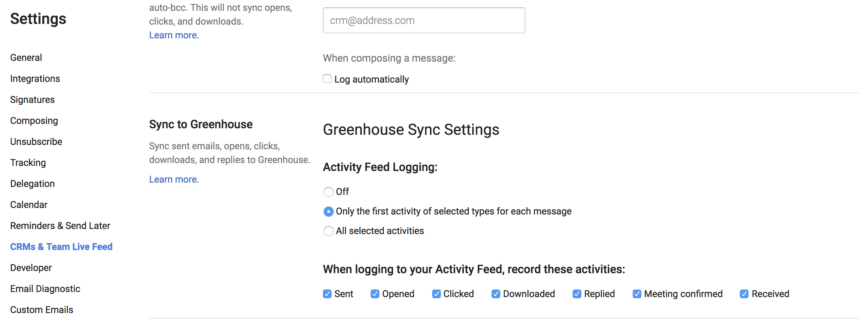Uncheck the Downloaded activity checkbox
This screenshot has height=329, width=868.
(496, 294)
